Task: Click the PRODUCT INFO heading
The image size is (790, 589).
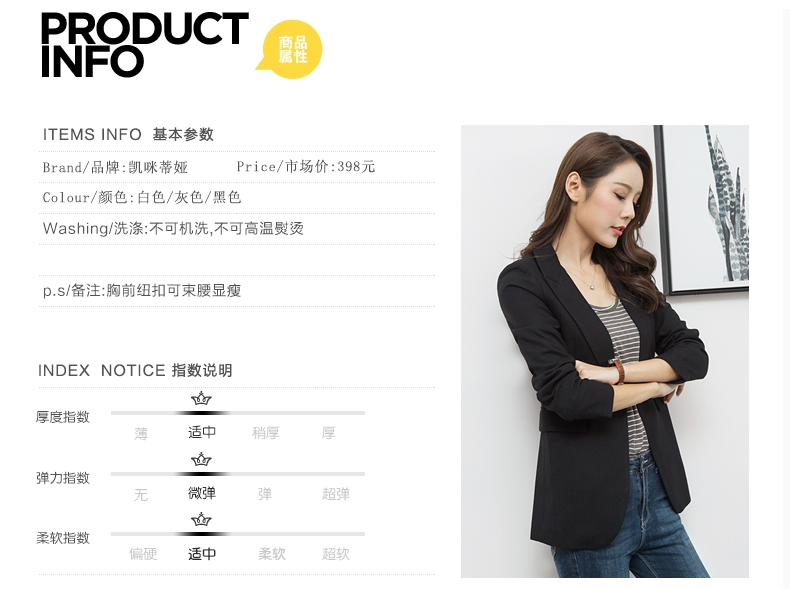Action: (x=145, y=45)
